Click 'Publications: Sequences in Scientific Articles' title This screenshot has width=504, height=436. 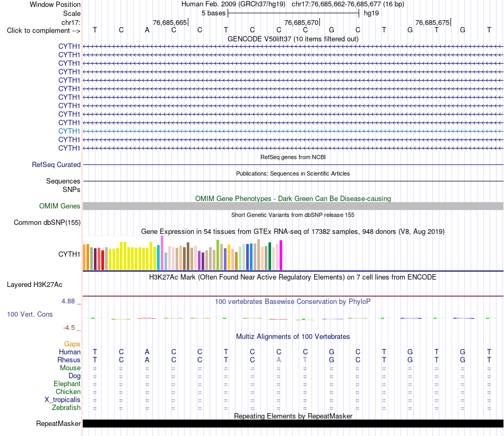tap(293, 173)
